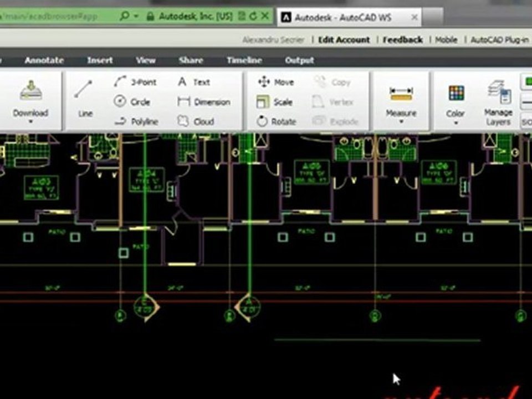
Task: Close the AutoCAD WS browser tab
Action: coord(415,17)
